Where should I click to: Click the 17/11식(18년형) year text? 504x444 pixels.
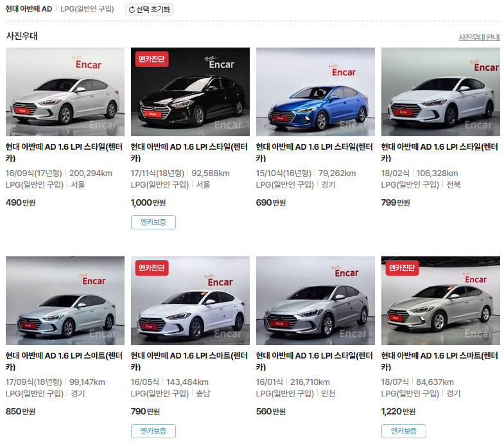pyautogui.click(x=157, y=173)
